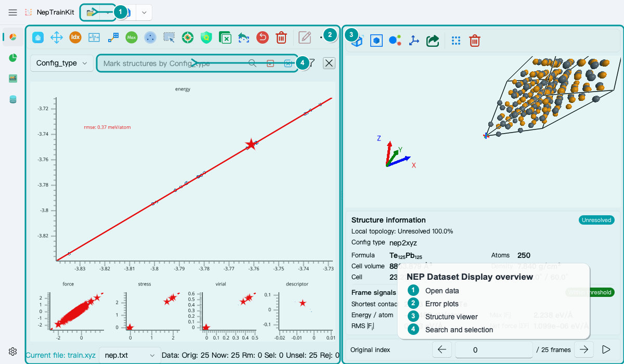Expand the Config_type dropdown

[62, 63]
